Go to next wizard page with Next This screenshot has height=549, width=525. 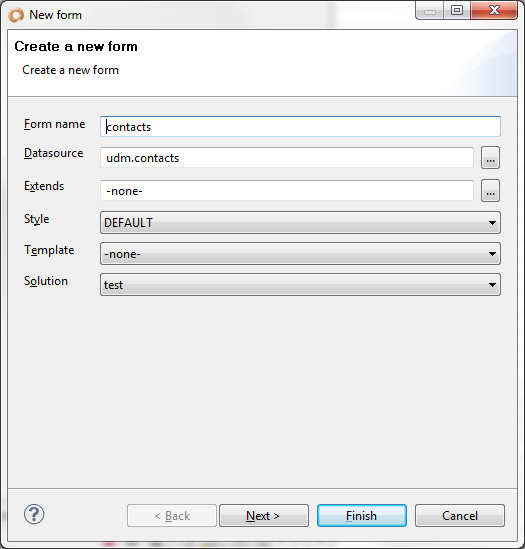(264, 515)
